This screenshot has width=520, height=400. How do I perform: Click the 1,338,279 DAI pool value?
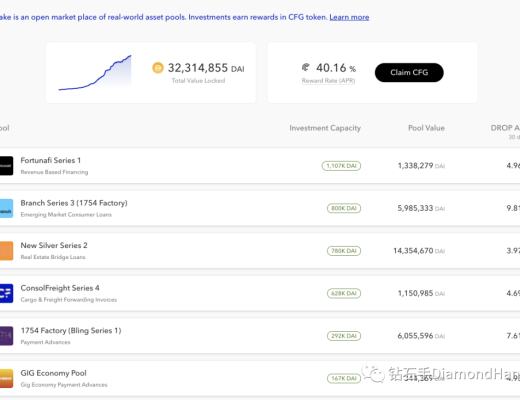(x=421, y=166)
